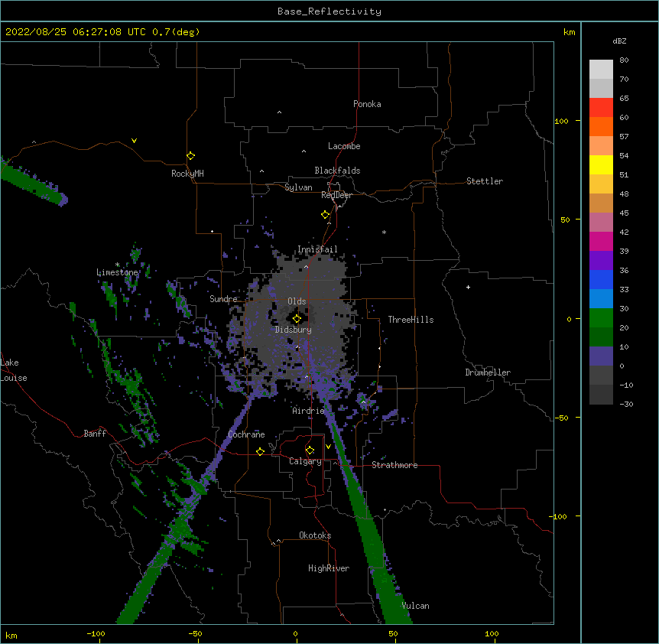This screenshot has height=644, width=659.
Task: Select the Stettler label
Action: pyautogui.click(x=485, y=181)
